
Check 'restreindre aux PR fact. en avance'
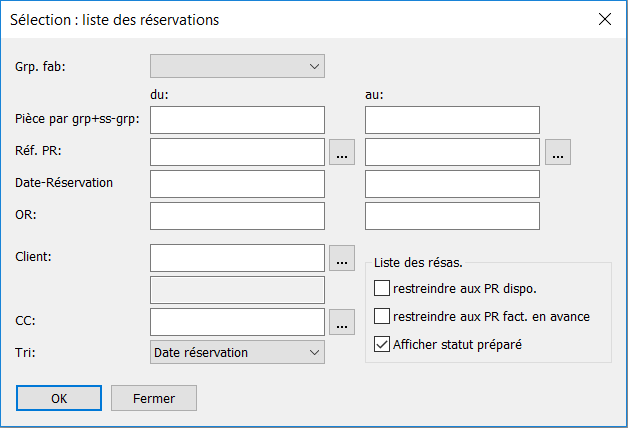click(382, 316)
